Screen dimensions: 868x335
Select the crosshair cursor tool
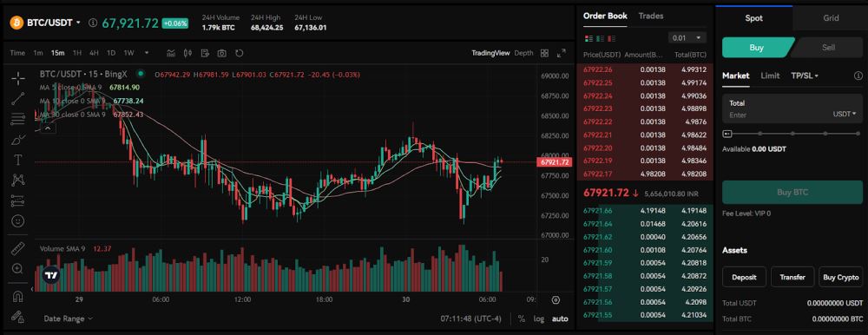[x=17, y=78]
